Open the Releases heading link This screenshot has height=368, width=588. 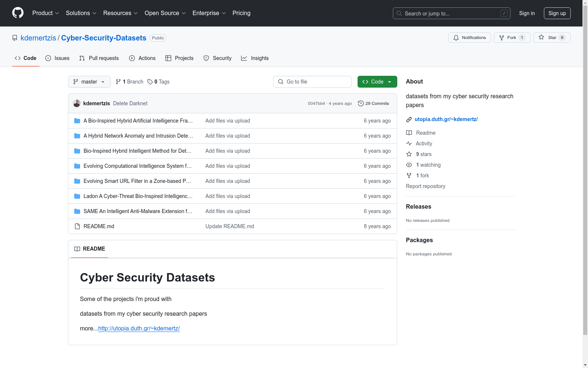419,207
